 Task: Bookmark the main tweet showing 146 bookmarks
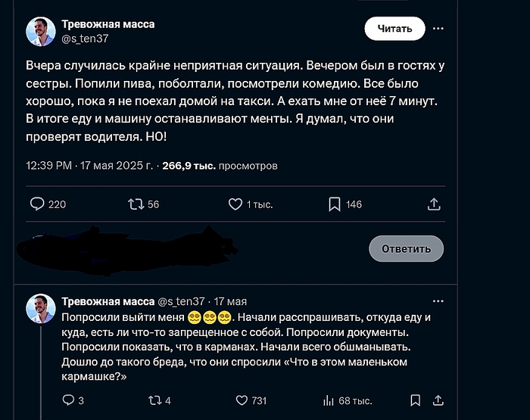tap(335, 204)
